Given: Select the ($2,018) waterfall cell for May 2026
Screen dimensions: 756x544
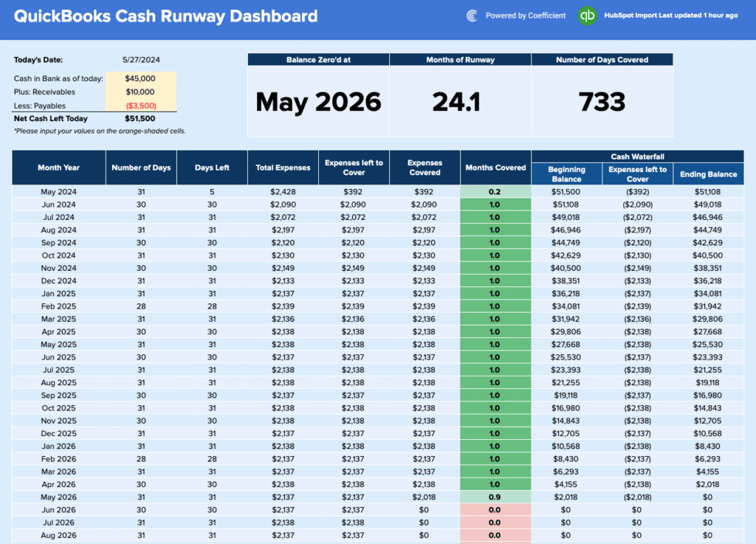Looking at the screenshot, I should click(637, 497).
